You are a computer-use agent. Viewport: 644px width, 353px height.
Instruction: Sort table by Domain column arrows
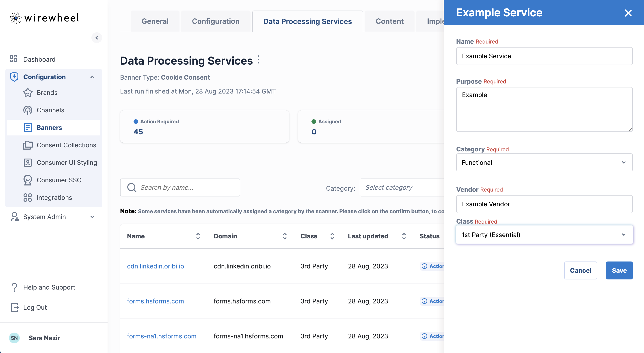tap(285, 236)
